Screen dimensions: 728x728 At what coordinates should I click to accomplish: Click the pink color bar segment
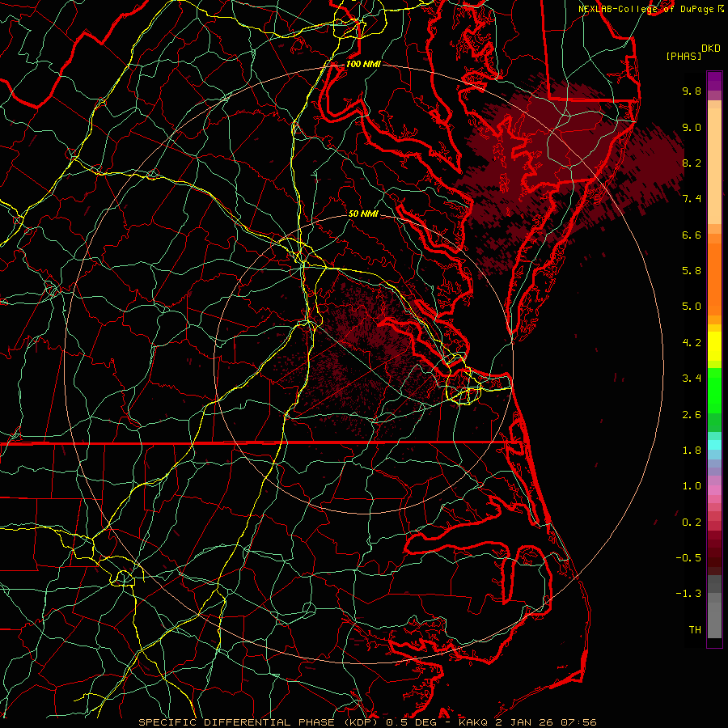tap(714, 490)
